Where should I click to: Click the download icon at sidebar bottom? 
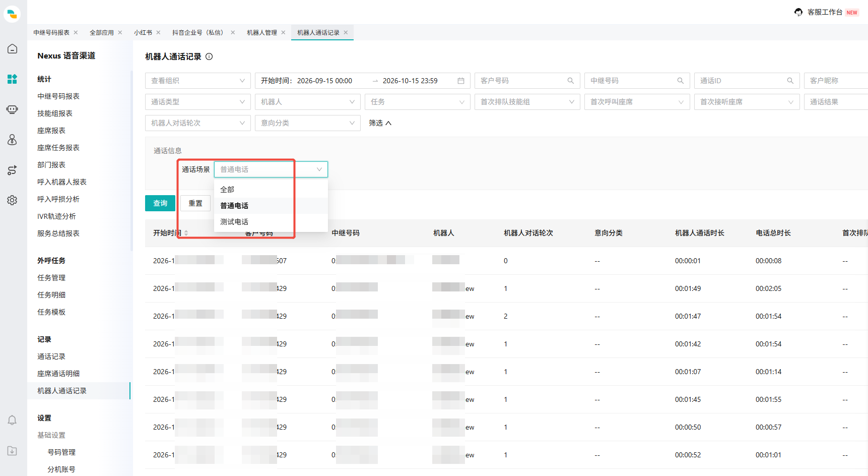pos(12,451)
